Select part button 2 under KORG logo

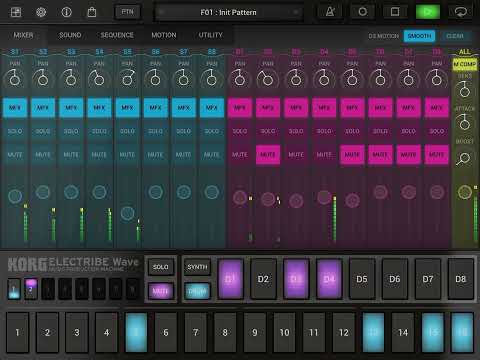(31, 289)
